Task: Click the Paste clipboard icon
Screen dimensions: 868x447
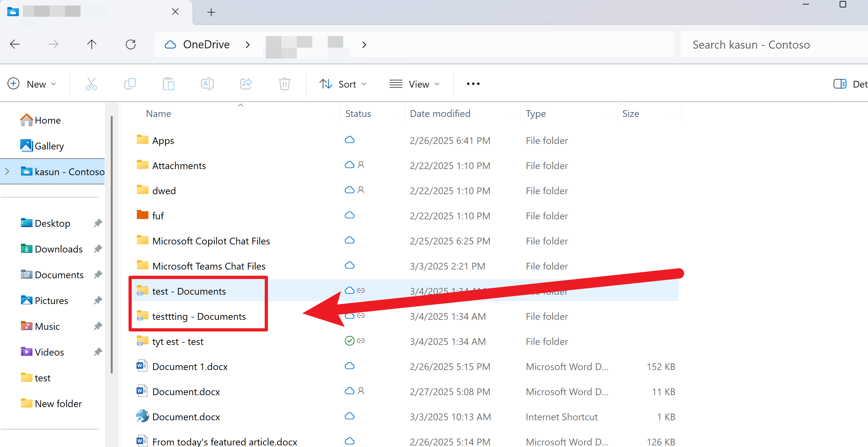Action: (x=168, y=84)
